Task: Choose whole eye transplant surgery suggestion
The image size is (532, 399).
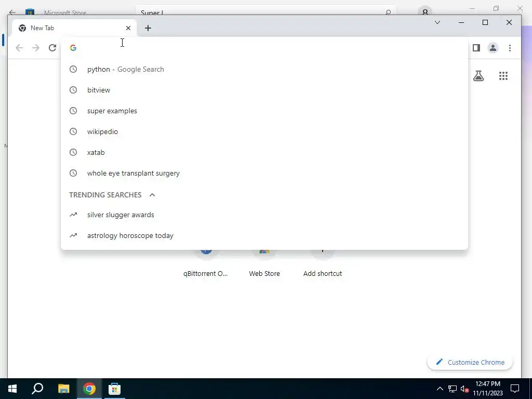Action: pyautogui.click(x=264, y=173)
